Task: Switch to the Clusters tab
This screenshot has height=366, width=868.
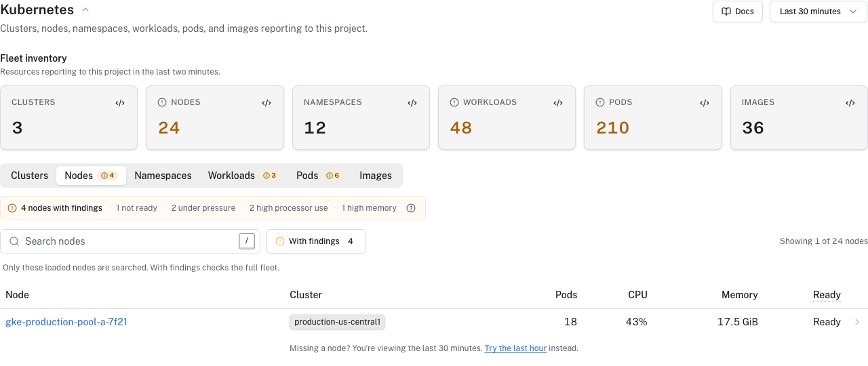Action: pyautogui.click(x=30, y=176)
